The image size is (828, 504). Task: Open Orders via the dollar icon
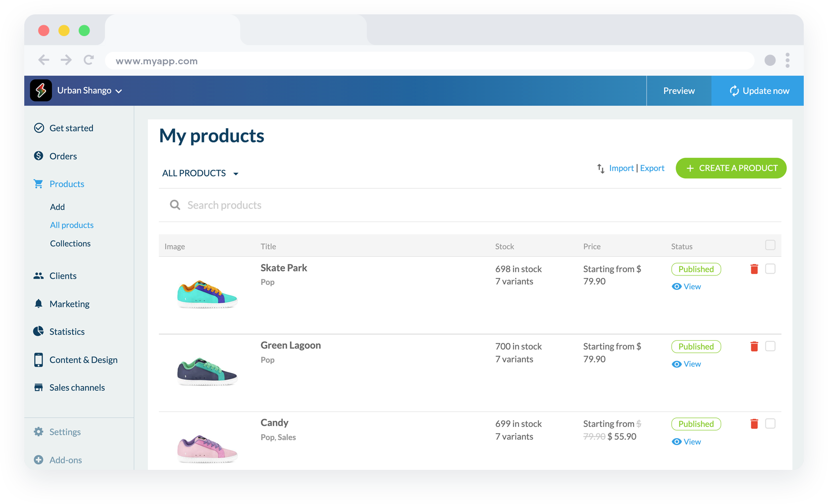tap(39, 156)
